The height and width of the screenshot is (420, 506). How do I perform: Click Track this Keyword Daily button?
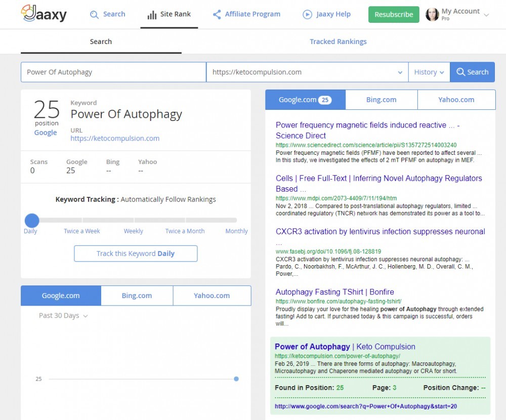point(136,254)
